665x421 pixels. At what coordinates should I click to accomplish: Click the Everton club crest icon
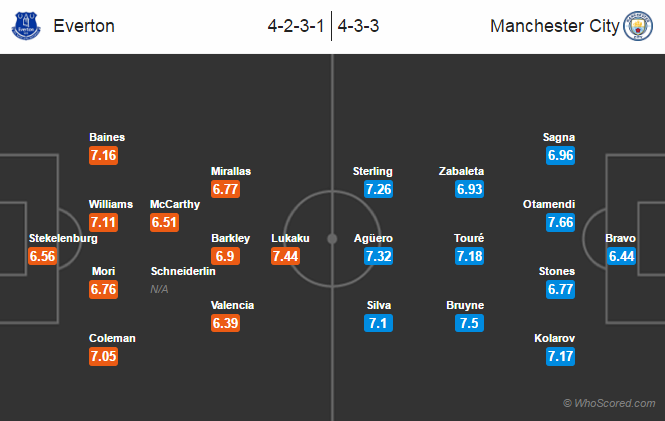coord(24,26)
